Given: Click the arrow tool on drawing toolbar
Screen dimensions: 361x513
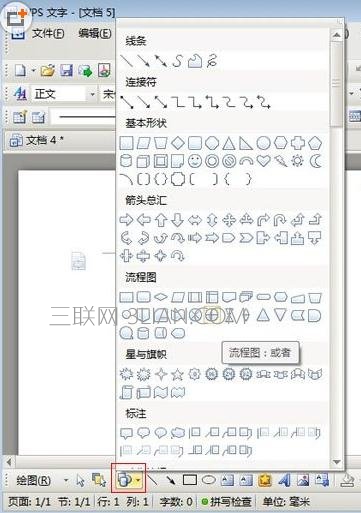Looking at the screenshot, I should [171, 480].
